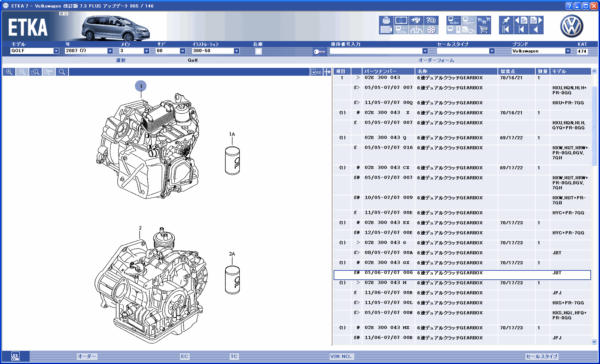Toggle the panel split arrow icon
This screenshot has width=600, height=364.
coord(327,72)
